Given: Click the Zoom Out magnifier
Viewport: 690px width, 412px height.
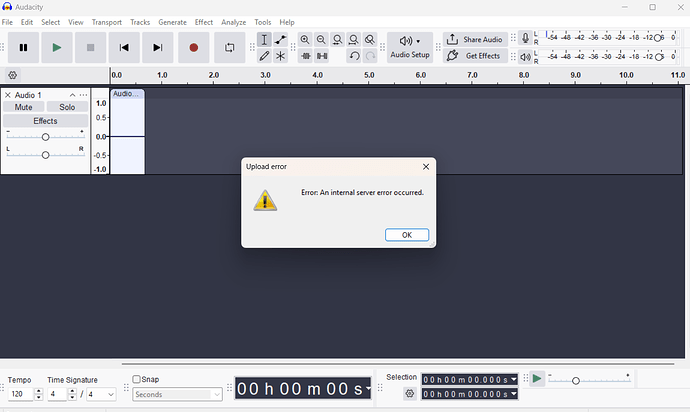Looking at the screenshot, I should click(x=321, y=40).
